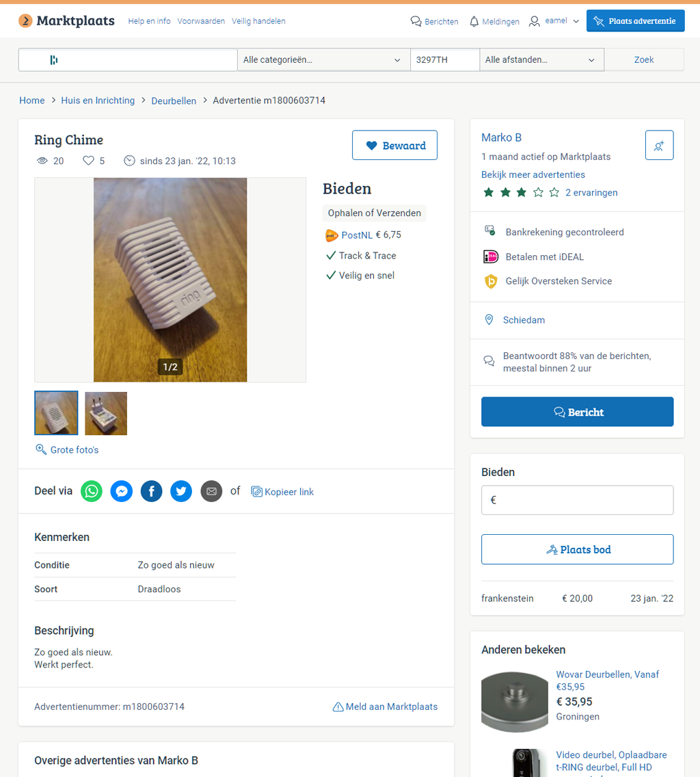Click the Plaats bod button
Image resolution: width=700 pixels, height=777 pixels.
(578, 549)
